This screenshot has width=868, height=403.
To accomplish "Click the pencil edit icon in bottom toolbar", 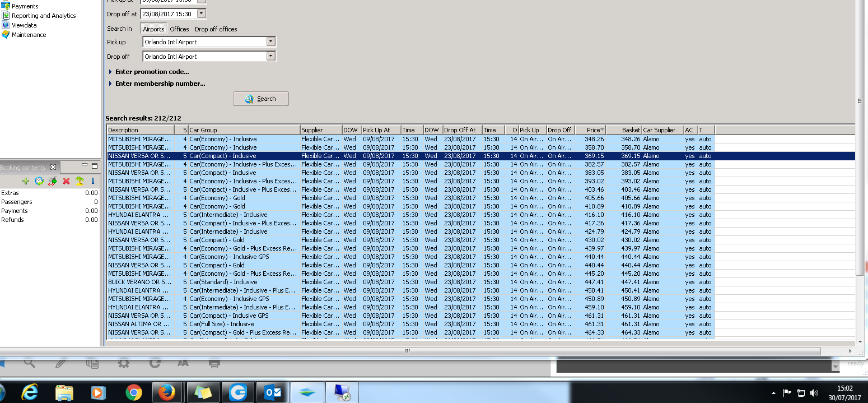I will point(61,363).
